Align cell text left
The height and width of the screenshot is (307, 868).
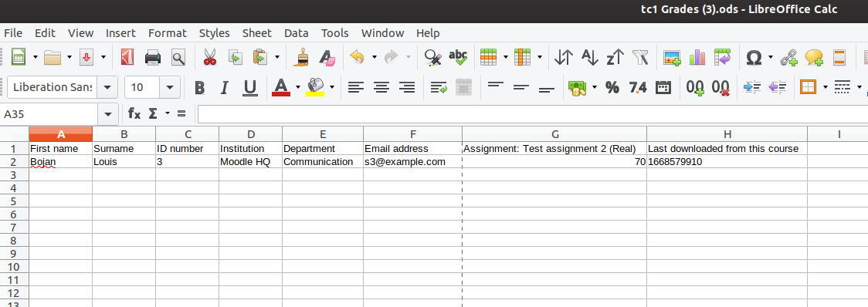click(x=355, y=87)
